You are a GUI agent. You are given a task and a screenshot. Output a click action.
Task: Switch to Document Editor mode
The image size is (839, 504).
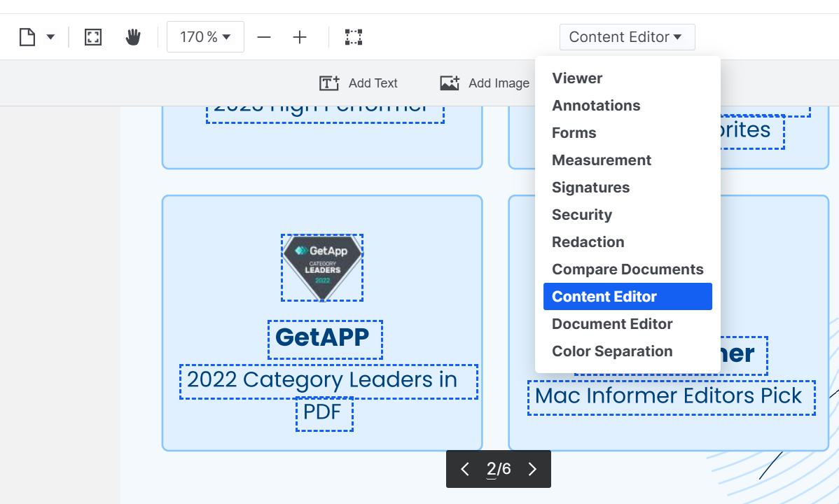pos(627,323)
